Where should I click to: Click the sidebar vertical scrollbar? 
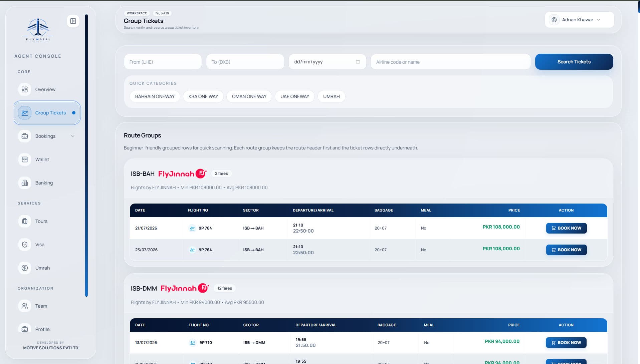[86, 155]
